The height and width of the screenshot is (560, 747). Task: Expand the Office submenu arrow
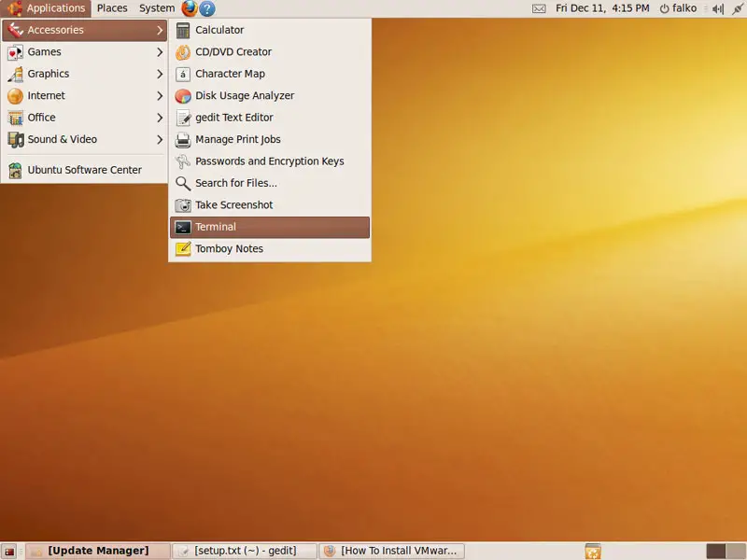160,119
